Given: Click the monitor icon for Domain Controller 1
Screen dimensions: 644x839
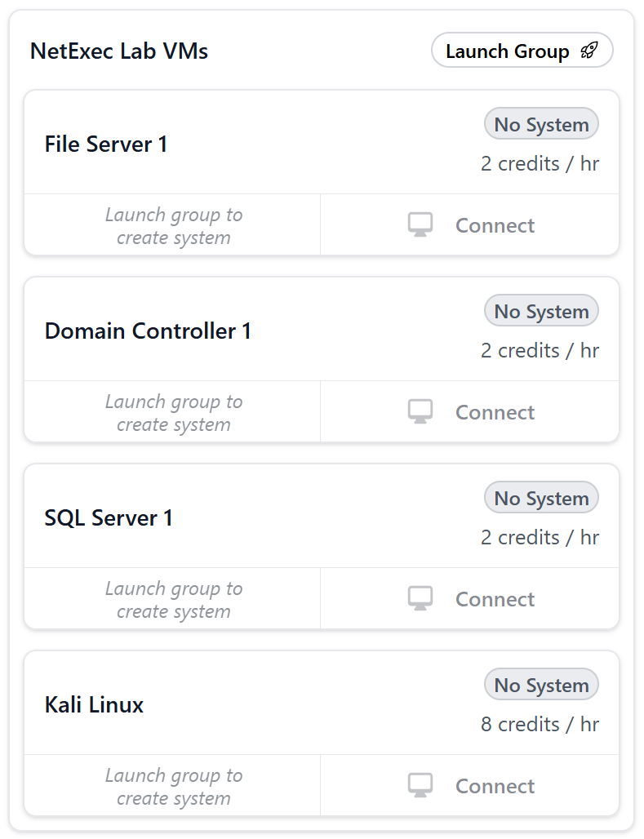Looking at the screenshot, I should [x=420, y=411].
